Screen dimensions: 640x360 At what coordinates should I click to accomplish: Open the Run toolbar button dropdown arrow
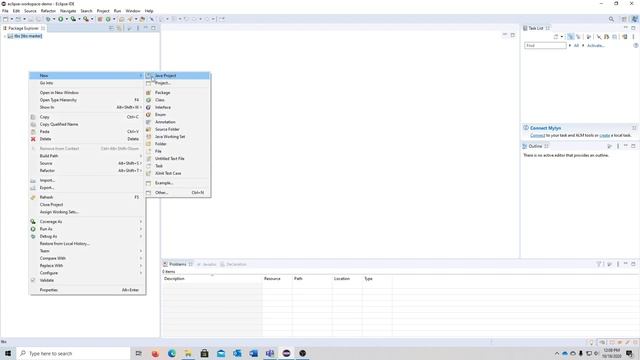[67, 19]
